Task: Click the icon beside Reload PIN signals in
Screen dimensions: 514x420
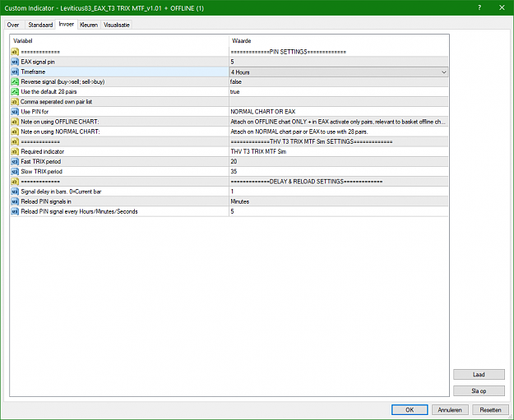Action: coord(15,201)
